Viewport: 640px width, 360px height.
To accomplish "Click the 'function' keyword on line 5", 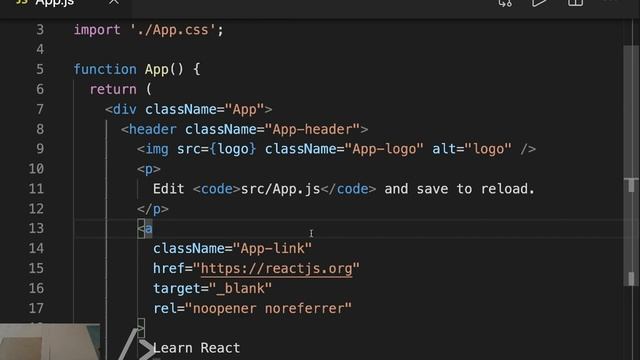I will (105, 69).
